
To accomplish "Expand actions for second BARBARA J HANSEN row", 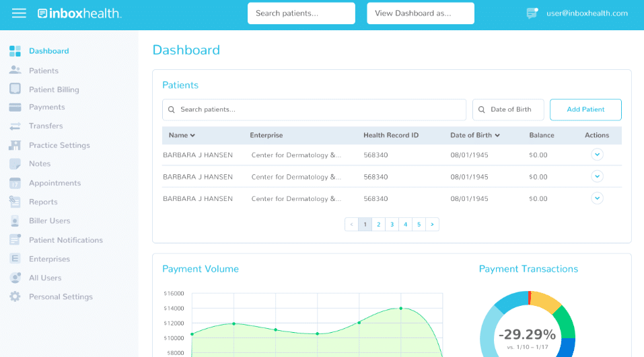I will pyautogui.click(x=597, y=176).
